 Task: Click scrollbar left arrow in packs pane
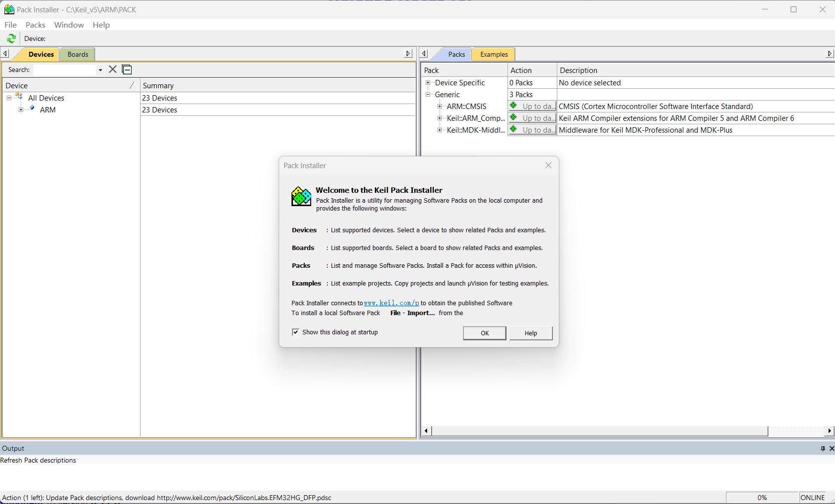point(427,431)
